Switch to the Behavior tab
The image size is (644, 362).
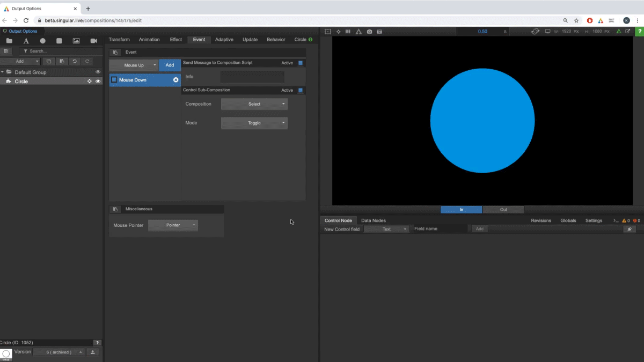pyautogui.click(x=276, y=40)
